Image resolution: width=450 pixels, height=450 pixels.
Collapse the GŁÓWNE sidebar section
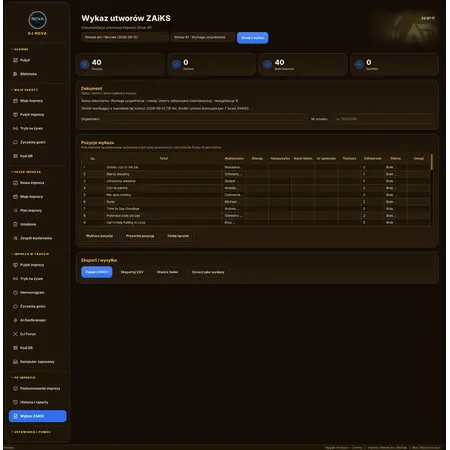(x=20, y=49)
